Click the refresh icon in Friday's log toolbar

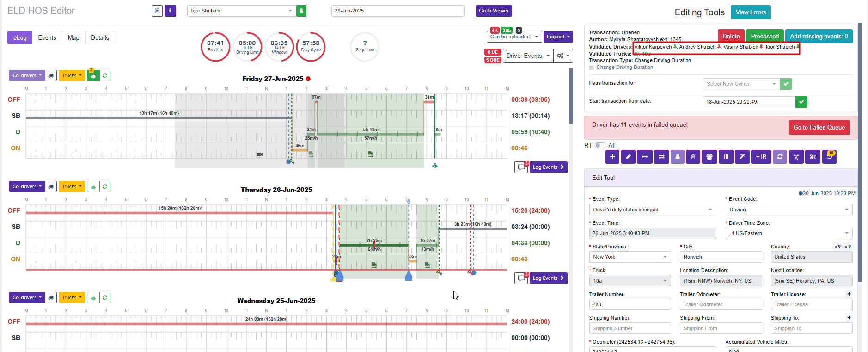[105, 75]
